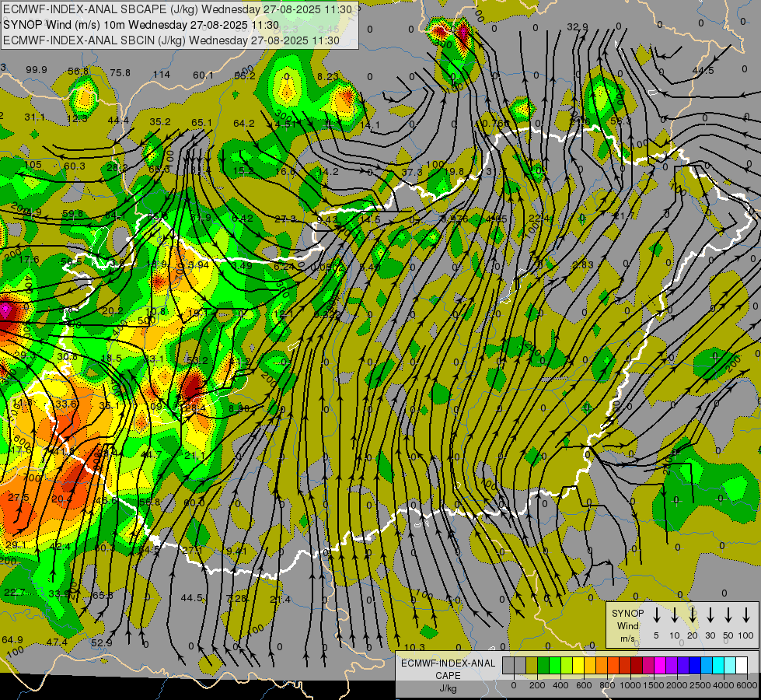
Task: Click the 1000 tick label in CAPE legend
Action: pyautogui.click(x=630, y=685)
